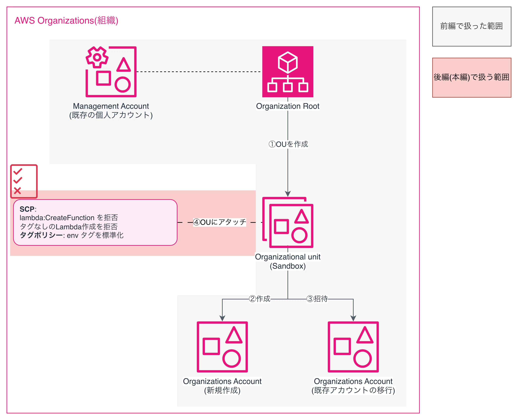Select the 後編(本編)で扱う範囲 legend box

pyautogui.click(x=472, y=77)
